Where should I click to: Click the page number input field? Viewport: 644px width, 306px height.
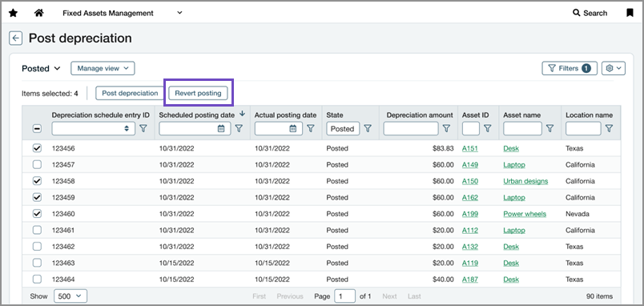point(345,296)
